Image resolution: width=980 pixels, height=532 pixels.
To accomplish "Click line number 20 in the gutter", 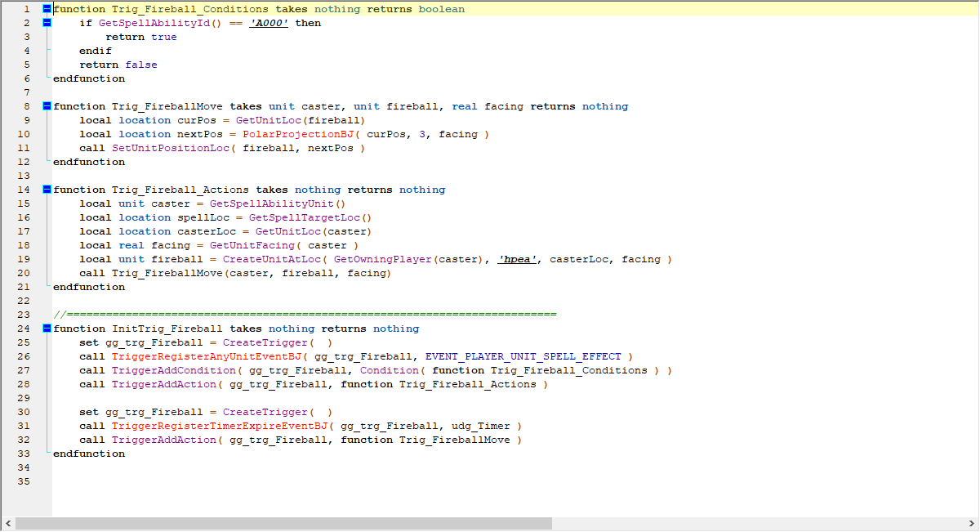I will click(x=23, y=273).
